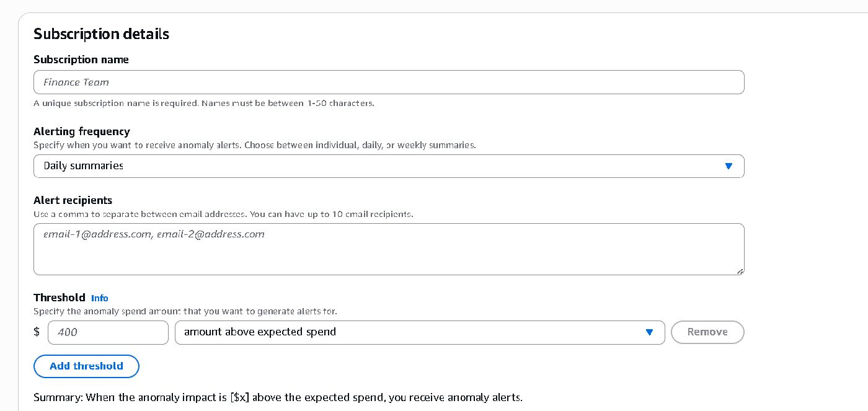Screen dimensions: 868x411
Task: Click the alerting frequency description text
Action: point(255,145)
